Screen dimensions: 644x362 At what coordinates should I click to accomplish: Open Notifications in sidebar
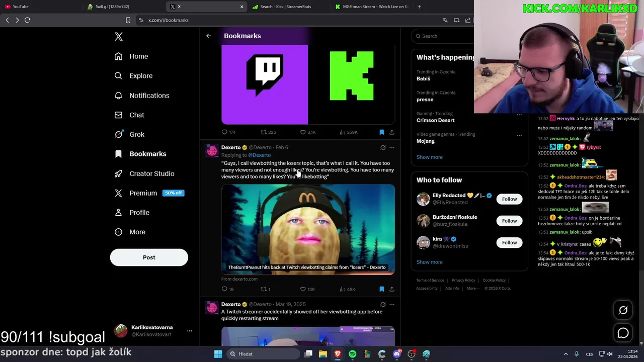coord(142,96)
